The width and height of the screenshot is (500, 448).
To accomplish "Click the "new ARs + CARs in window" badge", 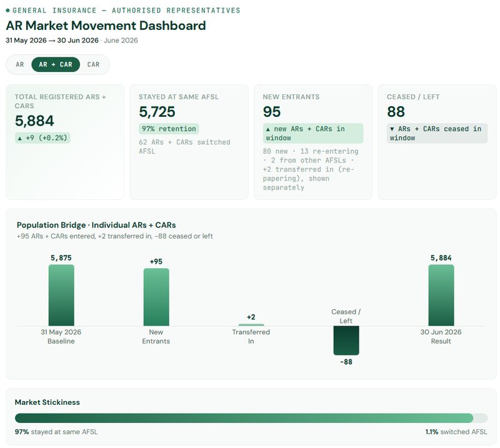I will click(313, 133).
